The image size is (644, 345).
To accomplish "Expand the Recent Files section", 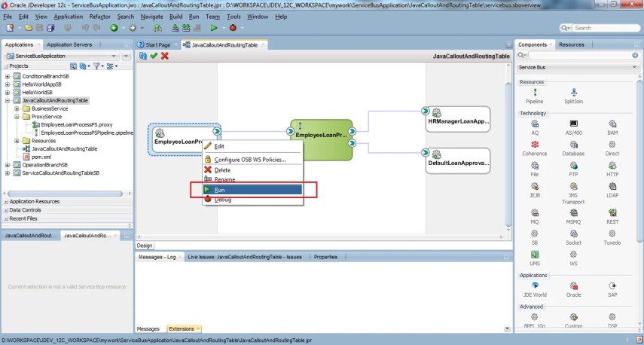I will click(x=6, y=218).
